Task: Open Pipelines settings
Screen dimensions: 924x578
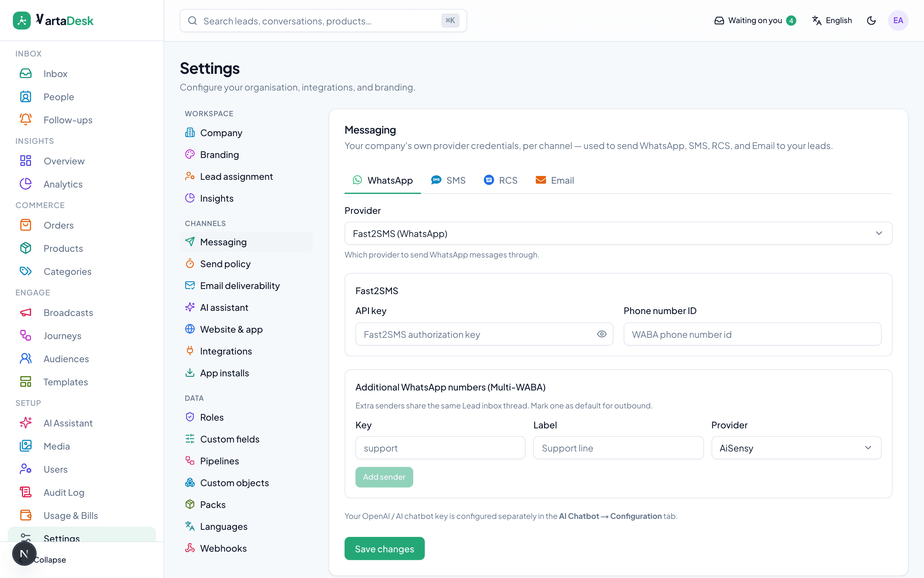Action: pos(246,461)
